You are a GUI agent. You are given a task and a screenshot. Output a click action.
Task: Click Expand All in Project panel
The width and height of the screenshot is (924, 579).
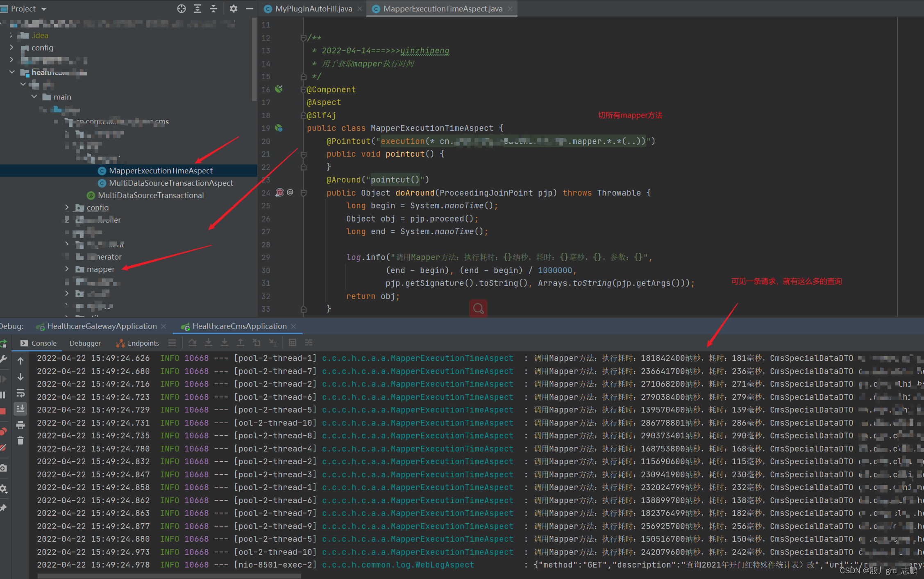198,9
